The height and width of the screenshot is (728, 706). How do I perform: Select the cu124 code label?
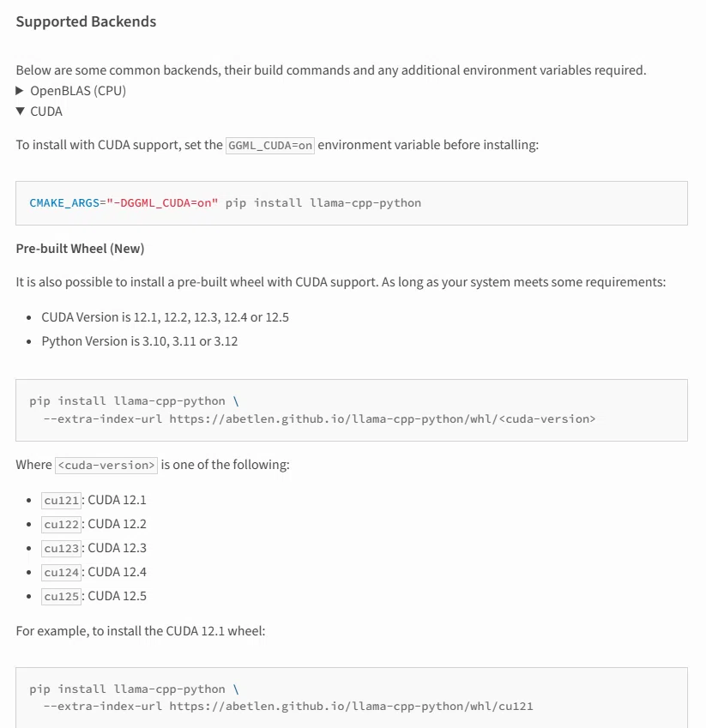pos(61,573)
